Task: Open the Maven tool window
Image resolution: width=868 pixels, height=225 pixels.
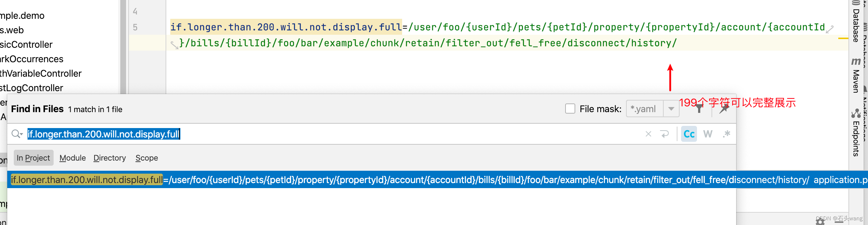Action: click(x=856, y=75)
